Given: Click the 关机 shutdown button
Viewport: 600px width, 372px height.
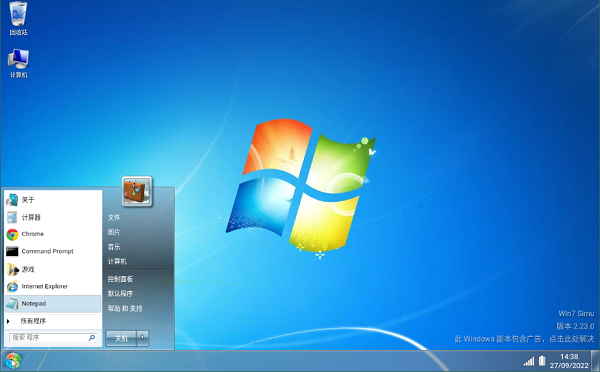Looking at the screenshot, I should (121, 338).
